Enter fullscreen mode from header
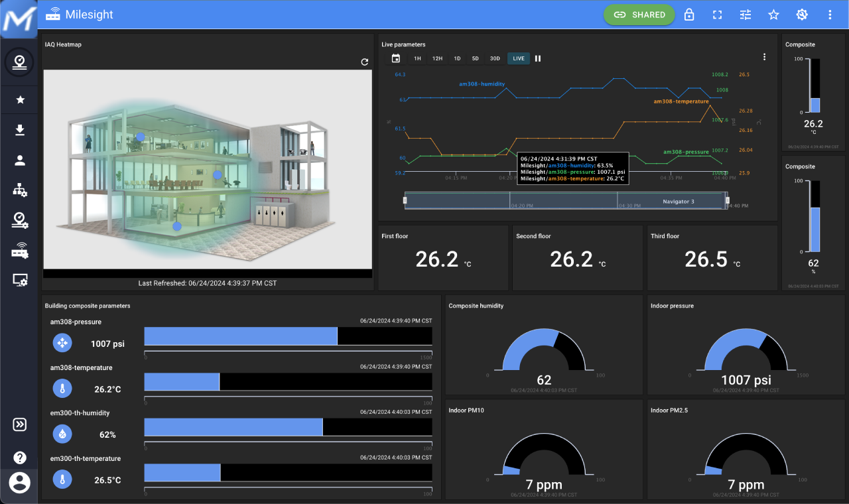849x504 pixels. point(717,15)
